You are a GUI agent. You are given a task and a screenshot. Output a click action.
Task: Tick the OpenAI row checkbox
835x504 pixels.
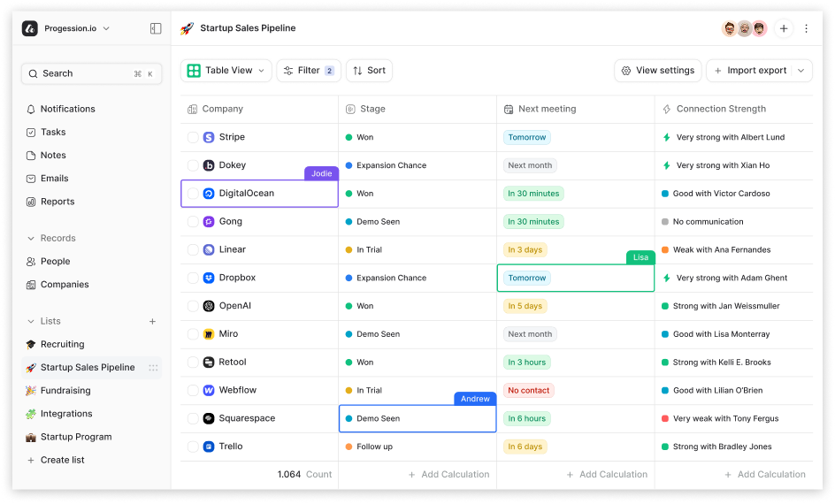click(x=193, y=306)
